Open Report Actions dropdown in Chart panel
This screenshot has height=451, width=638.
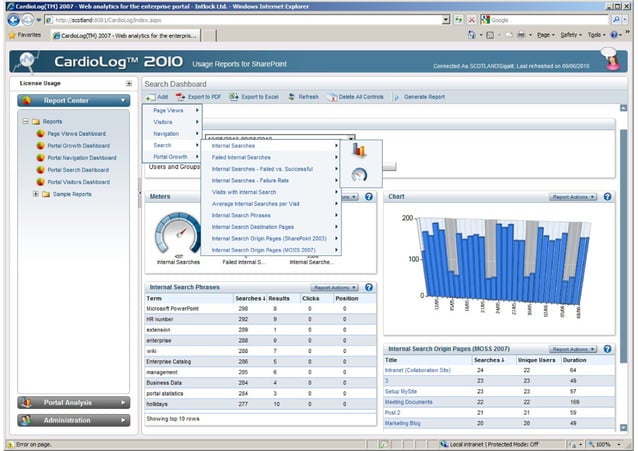[572, 197]
